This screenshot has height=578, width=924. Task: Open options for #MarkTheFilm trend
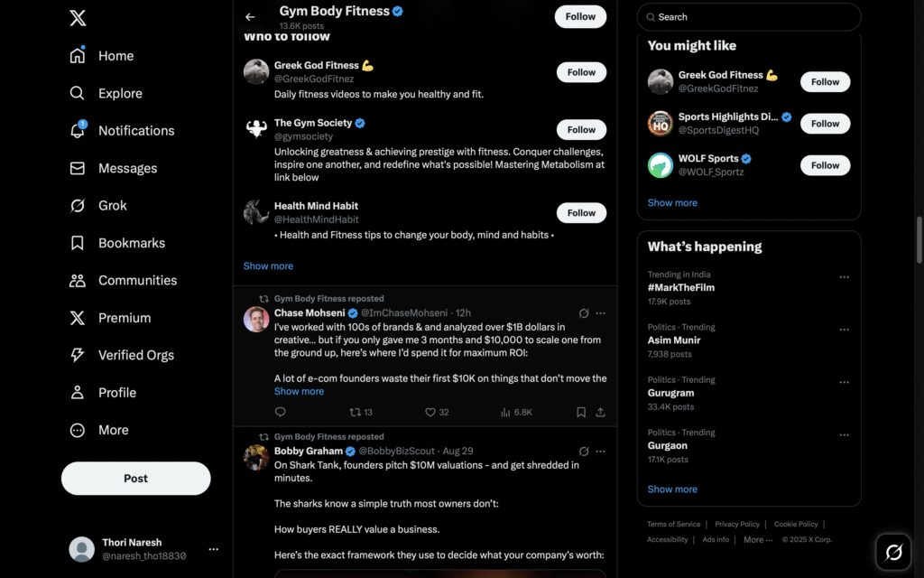coord(845,276)
